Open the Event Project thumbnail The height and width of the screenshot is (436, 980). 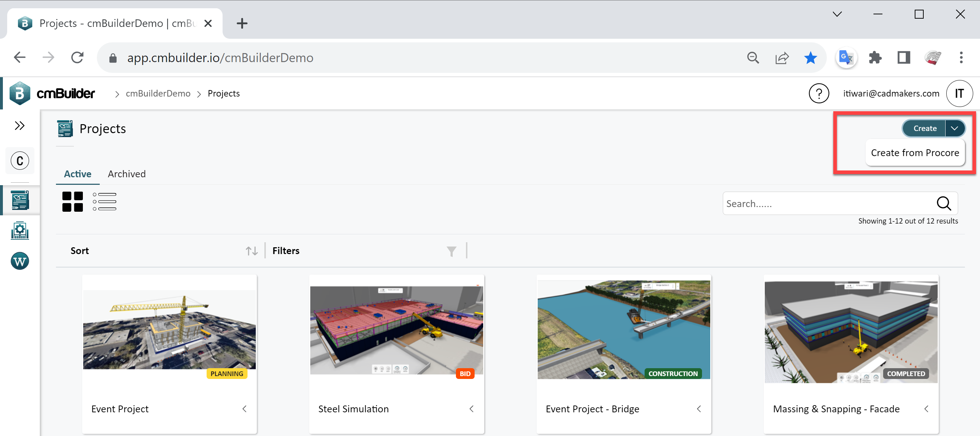point(169,329)
